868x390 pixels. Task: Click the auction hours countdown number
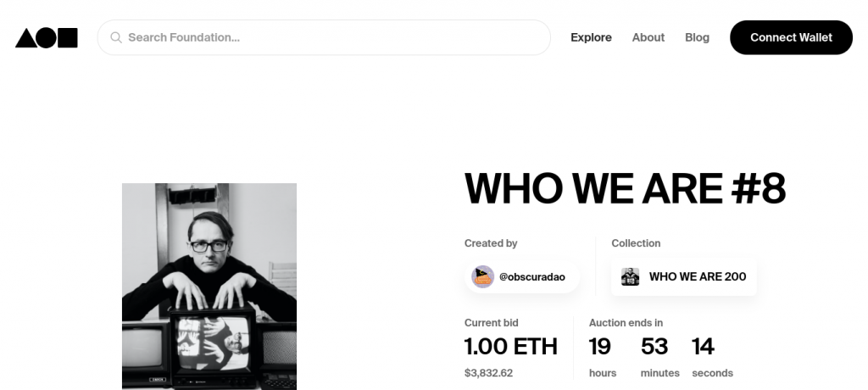[600, 347]
